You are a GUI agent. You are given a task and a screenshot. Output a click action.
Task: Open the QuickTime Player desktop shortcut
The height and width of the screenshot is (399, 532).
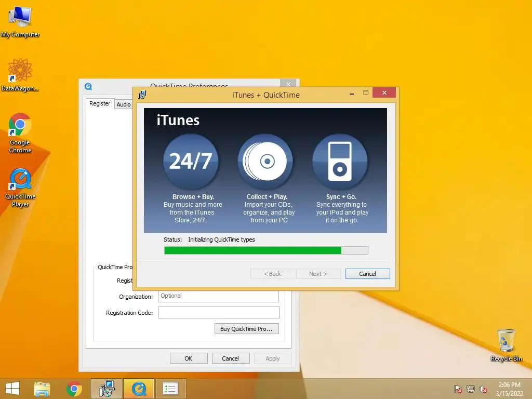(20, 188)
